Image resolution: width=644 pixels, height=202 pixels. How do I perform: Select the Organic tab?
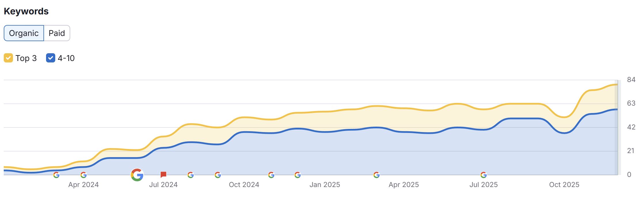tap(24, 33)
